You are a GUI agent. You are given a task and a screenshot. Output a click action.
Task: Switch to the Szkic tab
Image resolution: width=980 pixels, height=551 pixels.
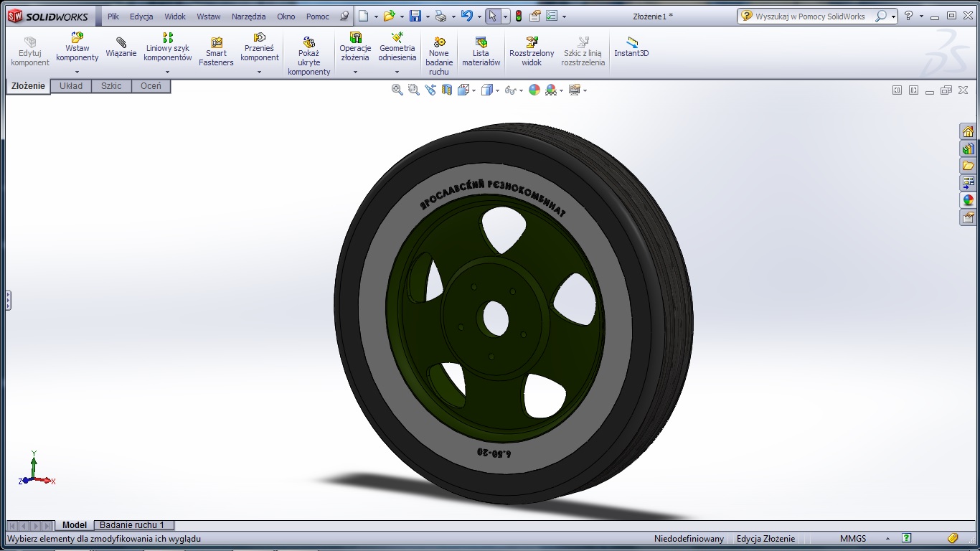(x=111, y=86)
